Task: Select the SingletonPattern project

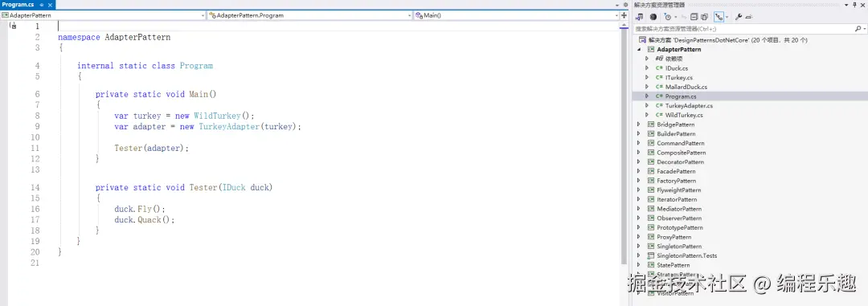Action: click(x=679, y=247)
